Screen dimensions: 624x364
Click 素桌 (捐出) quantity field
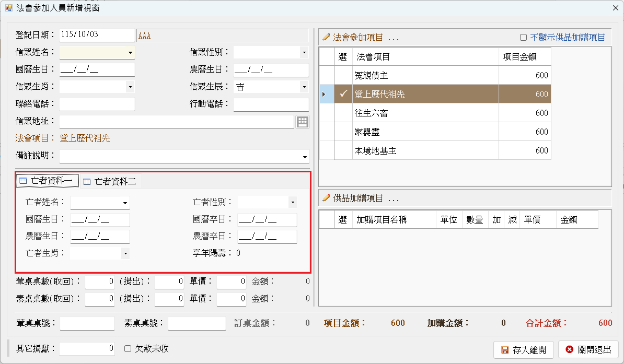click(x=169, y=299)
